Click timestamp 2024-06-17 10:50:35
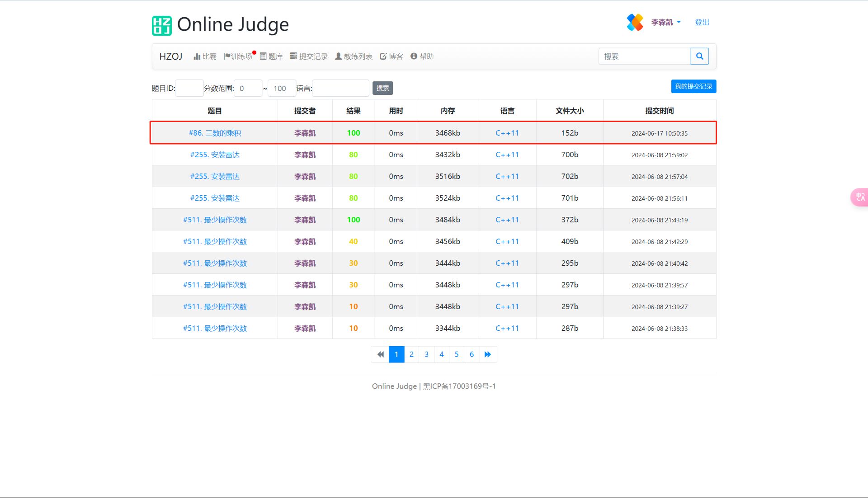 point(660,133)
